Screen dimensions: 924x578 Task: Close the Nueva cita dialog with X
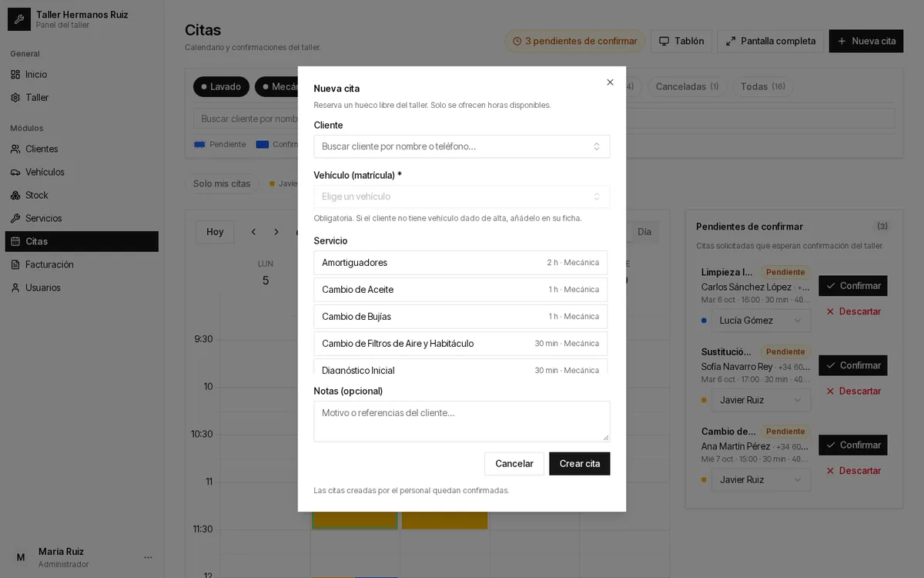(x=610, y=82)
